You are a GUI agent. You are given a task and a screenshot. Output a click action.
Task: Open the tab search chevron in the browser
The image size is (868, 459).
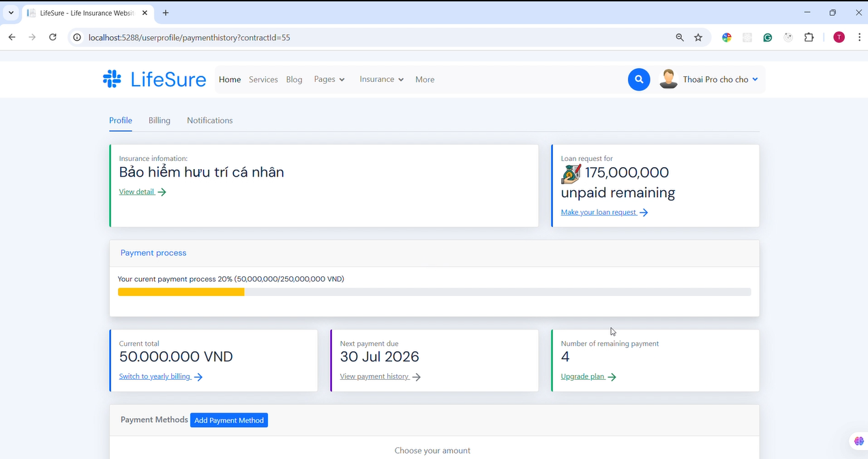pos(11,12)
